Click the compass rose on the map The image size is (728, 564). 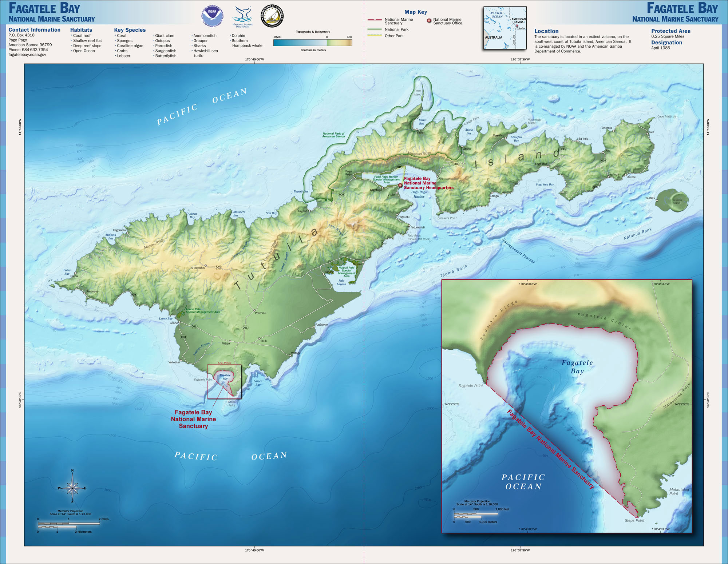[x=72, y=488]
